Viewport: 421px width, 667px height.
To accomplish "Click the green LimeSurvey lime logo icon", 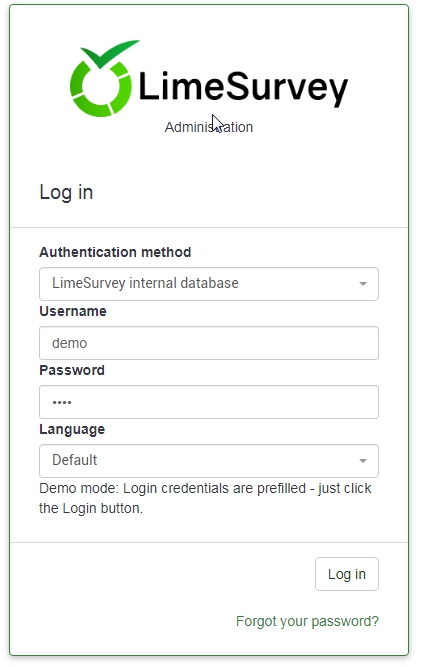I will pyautogui.click(x=101, y=85).
